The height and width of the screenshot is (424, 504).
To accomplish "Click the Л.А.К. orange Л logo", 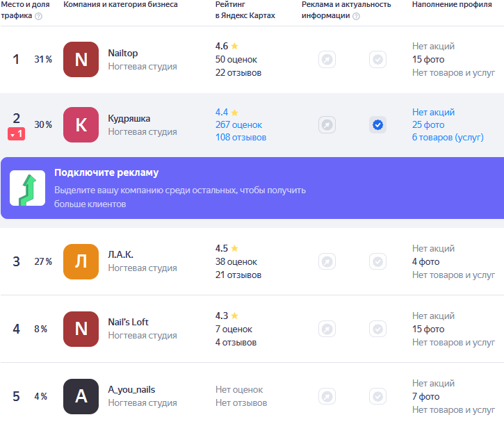I will (x=81, y=261).
